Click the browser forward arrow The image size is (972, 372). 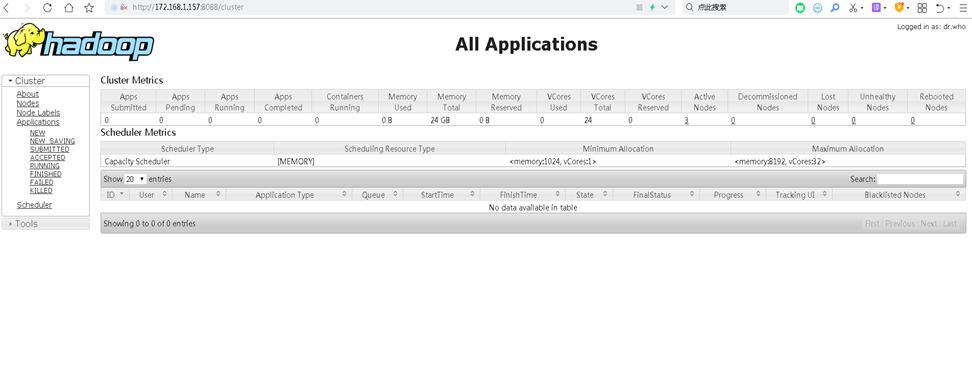(27, 7)
